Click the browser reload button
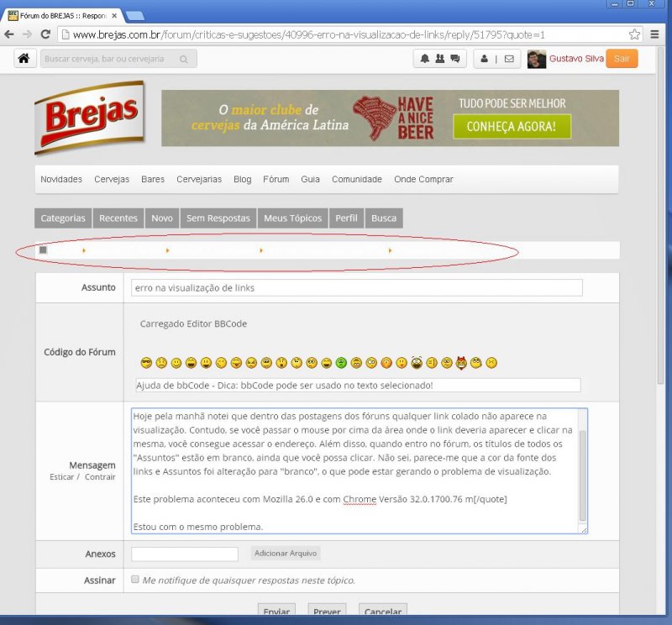Viewport: 672px width, 625px height. (x=44, y=34)
